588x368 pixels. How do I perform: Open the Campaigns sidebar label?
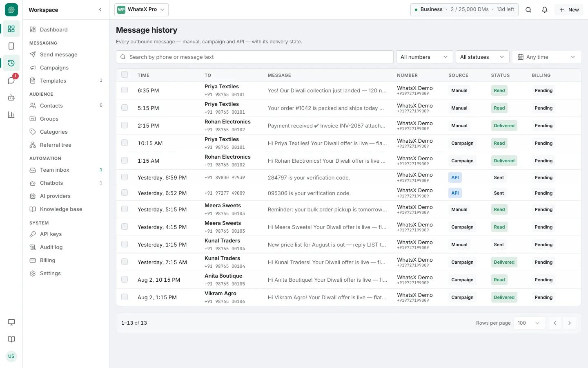(x=54, y=67)
